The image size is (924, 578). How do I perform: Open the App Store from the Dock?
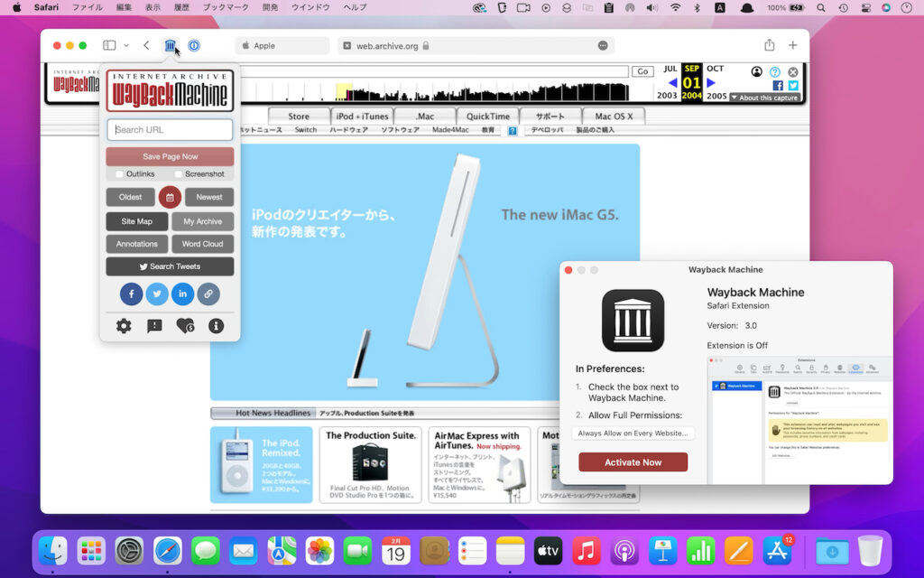tap(777, 552)
